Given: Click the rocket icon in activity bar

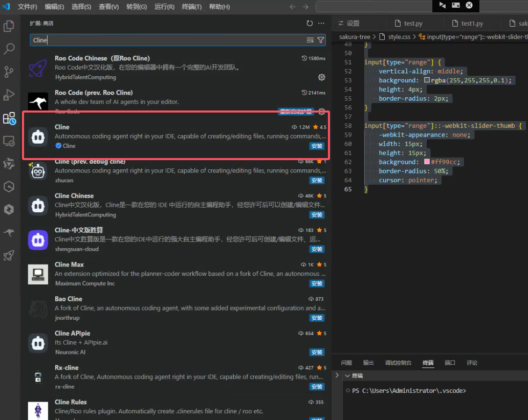Looking at the screenshot, I should (9, 255).
